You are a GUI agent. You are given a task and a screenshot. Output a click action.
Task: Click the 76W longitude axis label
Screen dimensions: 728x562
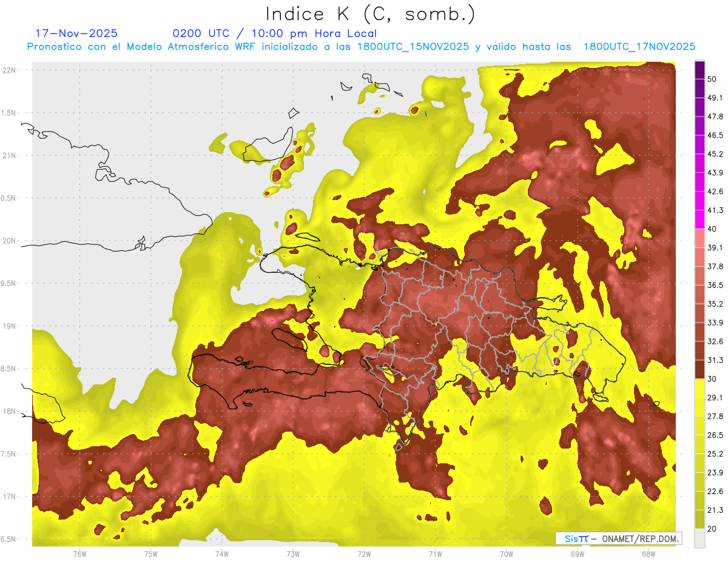tap(79, 554)
